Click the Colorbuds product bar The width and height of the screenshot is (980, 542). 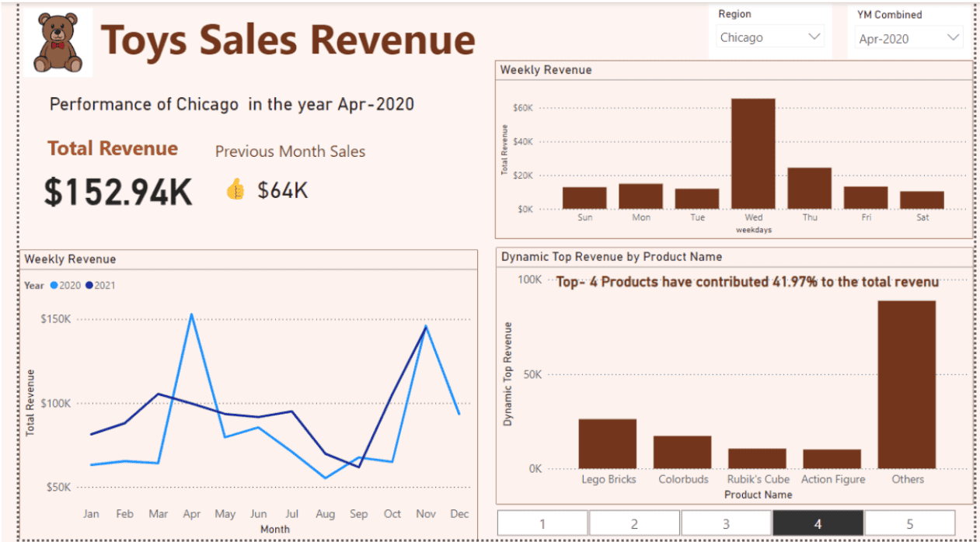pos(682,452)
